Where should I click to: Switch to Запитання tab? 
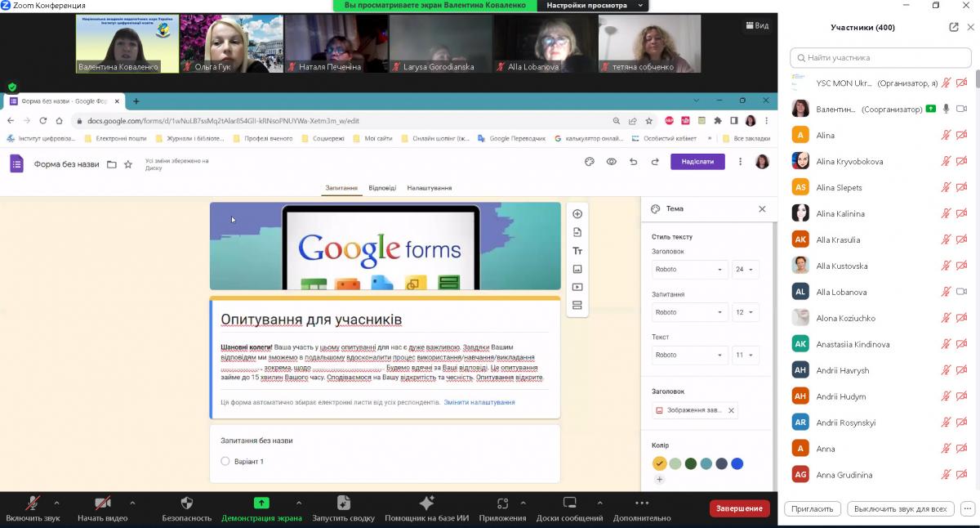point(341,188)
